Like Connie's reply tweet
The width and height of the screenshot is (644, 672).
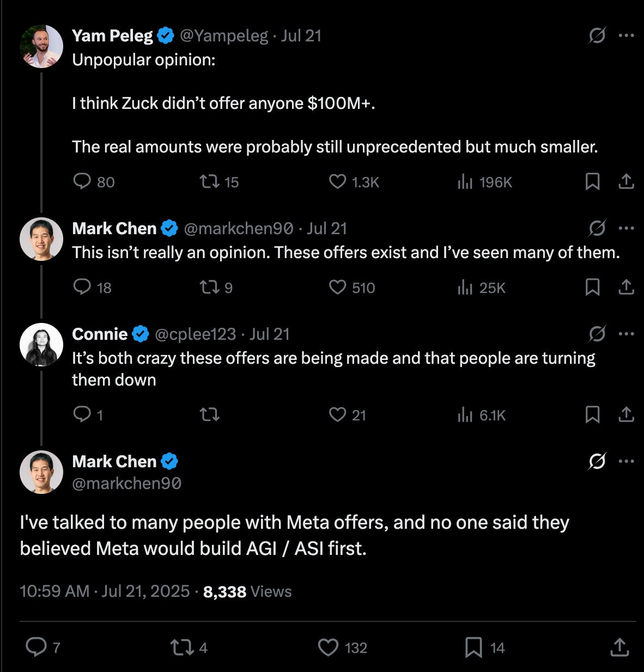click(x=337, y=415)
